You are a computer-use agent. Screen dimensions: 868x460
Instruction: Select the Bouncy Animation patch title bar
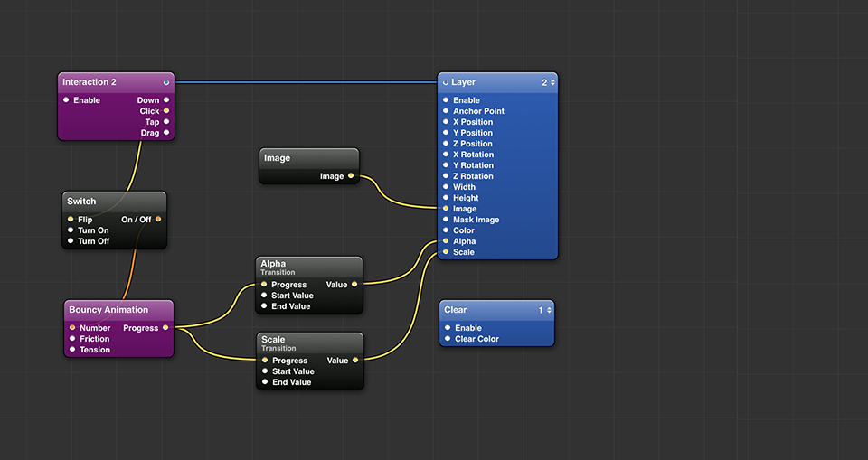click(108, 310)
